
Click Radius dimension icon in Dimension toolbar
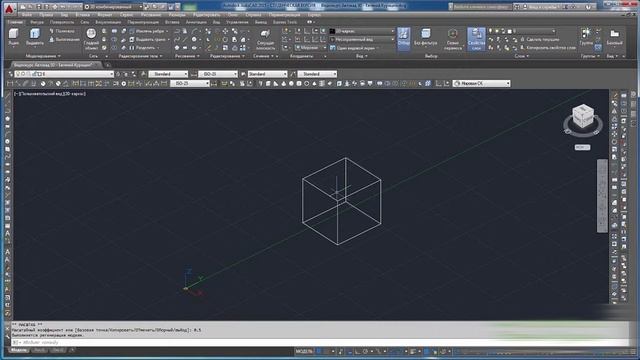(43, 83)
